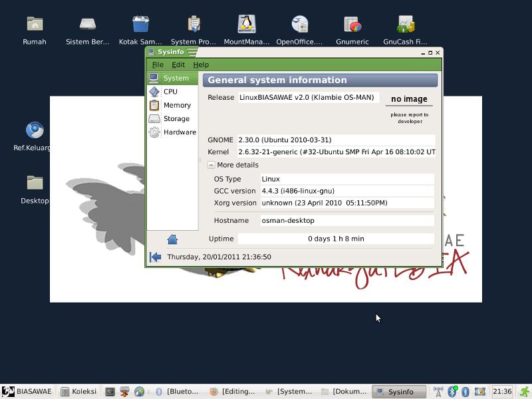Open the MountManager desktop icon
Screen dimensions: 532x399
tap(247, 25)
